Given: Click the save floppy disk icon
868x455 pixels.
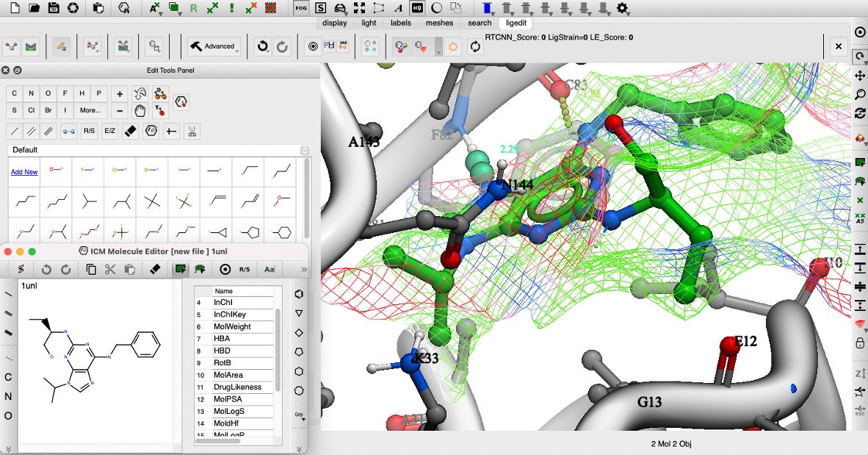Looking at the screenshot, I should [53, 8].
